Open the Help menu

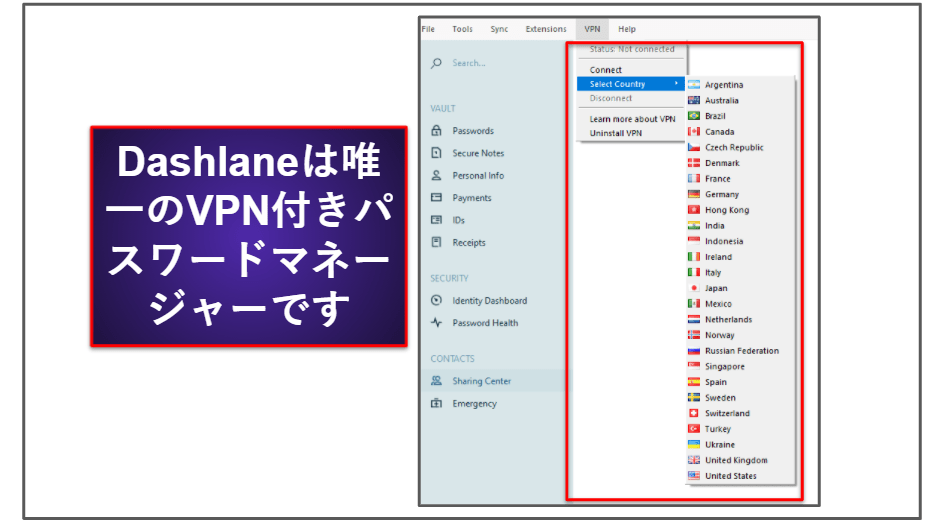pos(627,29)
